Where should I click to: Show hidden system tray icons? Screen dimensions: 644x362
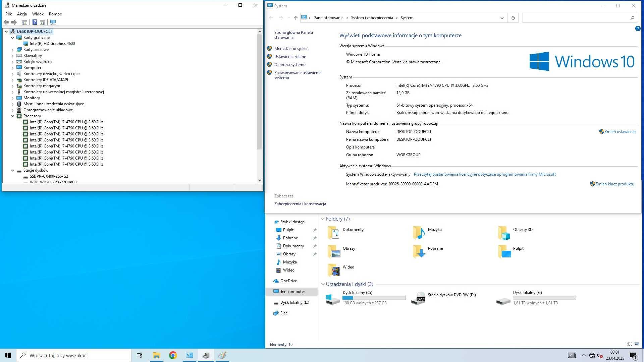click(x=584, y=355)
